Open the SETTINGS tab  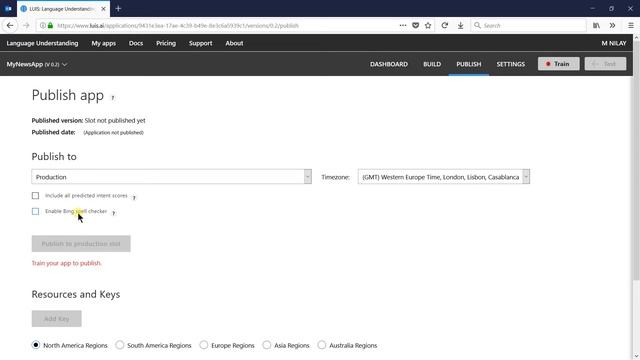(x=511, y=64)
